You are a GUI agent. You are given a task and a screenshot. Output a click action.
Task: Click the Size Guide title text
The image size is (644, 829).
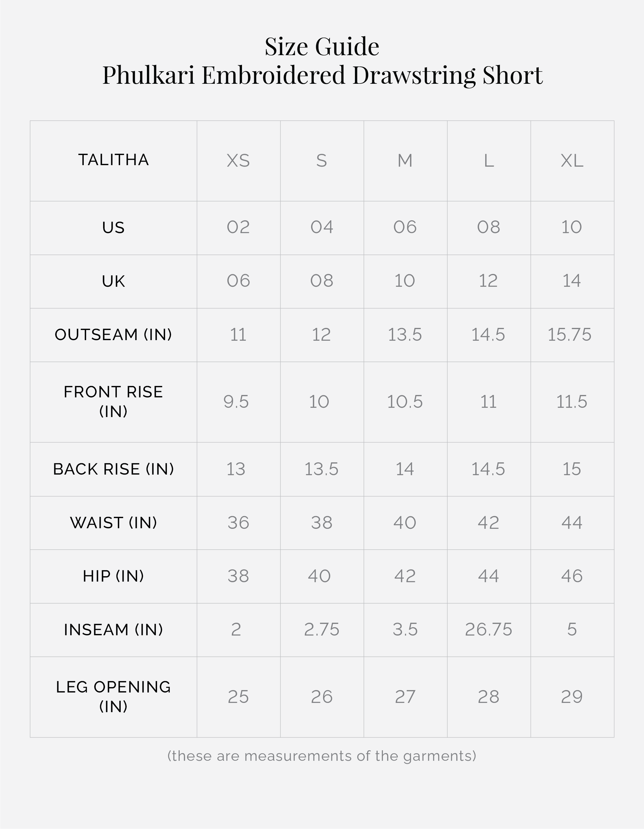click(322, 47)
